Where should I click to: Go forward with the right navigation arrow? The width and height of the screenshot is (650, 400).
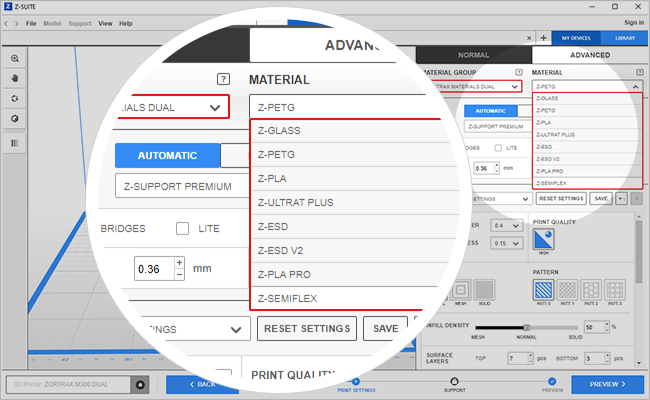point(17,24)
